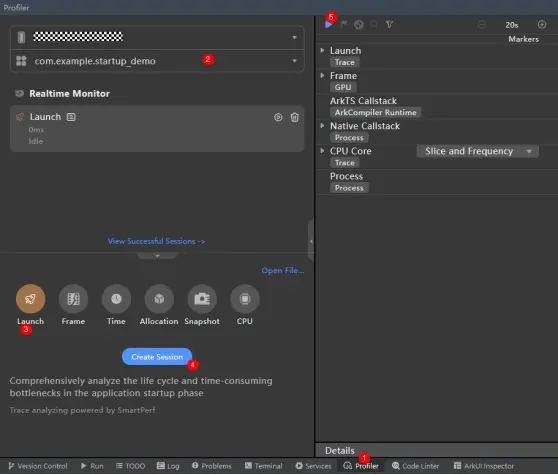
Task: Start the Launch session via its round play icon
Action: [278, 117]
